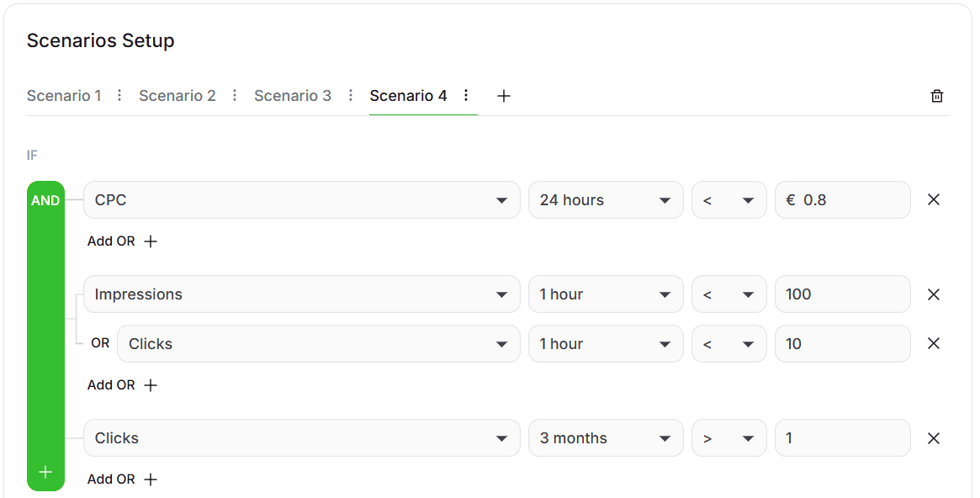This screenshot has height=498, width=980.
Task: Change the greater-than operator dropdown
Action: (x=728, y=438)
